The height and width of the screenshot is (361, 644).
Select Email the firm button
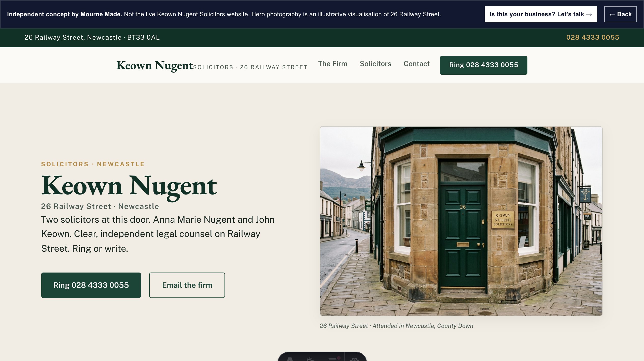(187, 285)
